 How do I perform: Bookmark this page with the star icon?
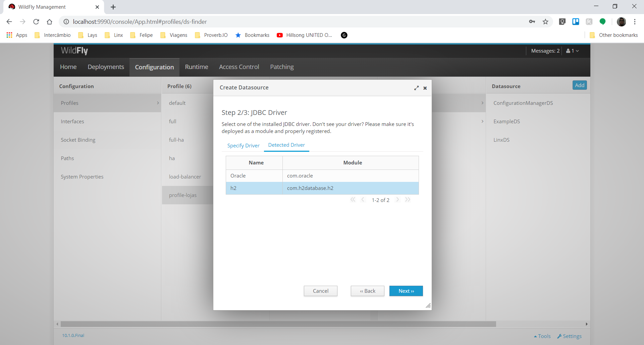pyautogui.click(x=546, y=22)
